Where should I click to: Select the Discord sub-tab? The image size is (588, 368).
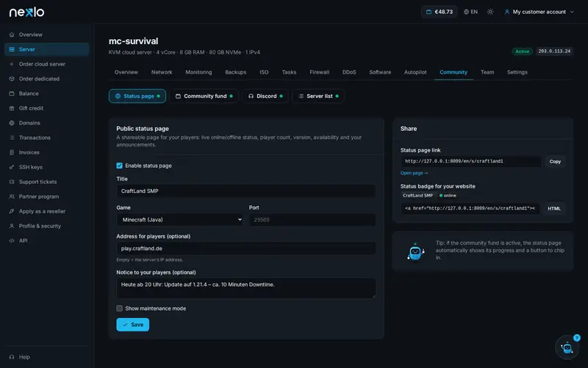tap(265, 96)
